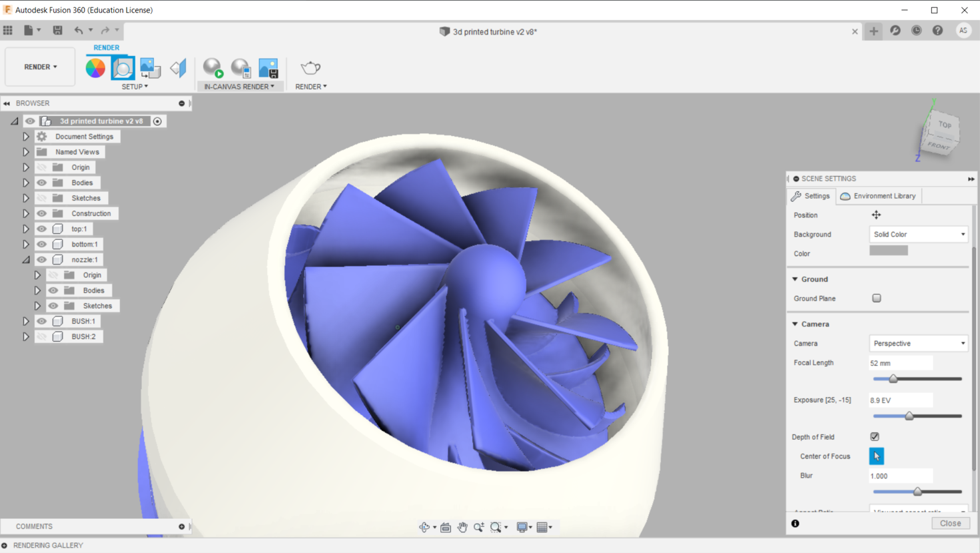Hide the Construction folder

pos(42,213)
